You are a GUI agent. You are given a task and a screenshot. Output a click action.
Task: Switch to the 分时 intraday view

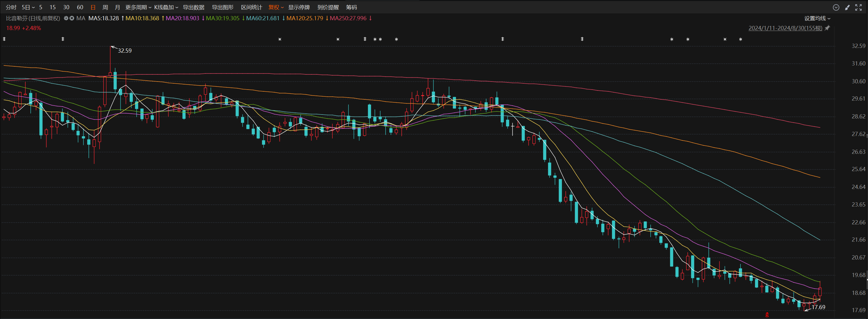[11, 7]
